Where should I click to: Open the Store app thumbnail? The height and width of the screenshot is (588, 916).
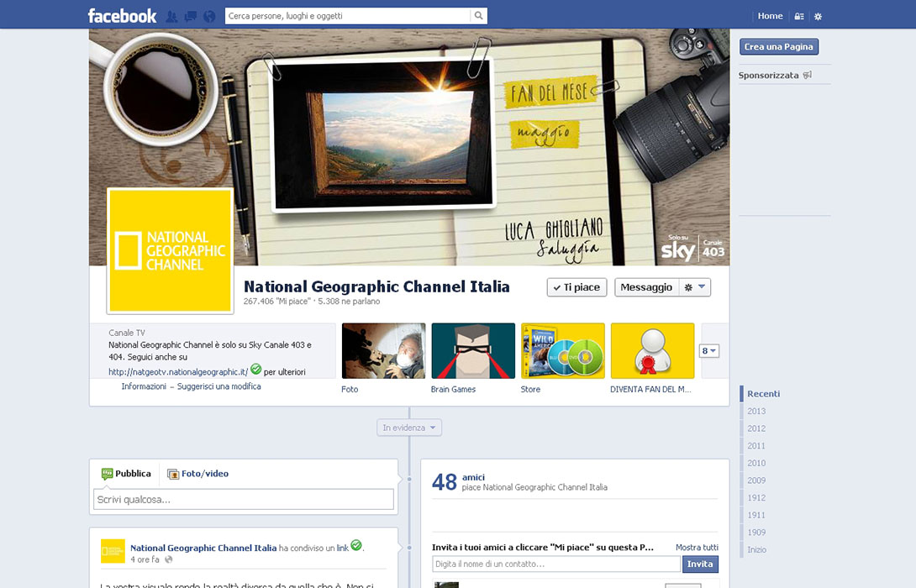562,351
